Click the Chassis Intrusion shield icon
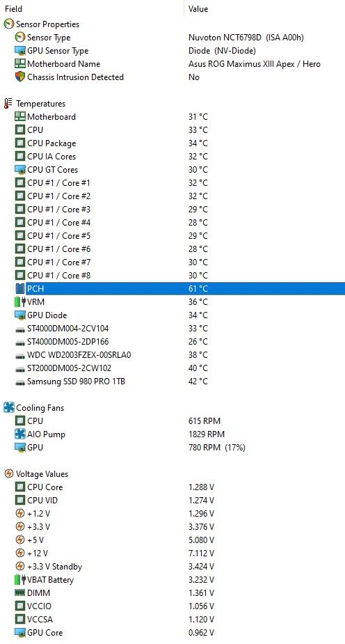 point(20,77)
